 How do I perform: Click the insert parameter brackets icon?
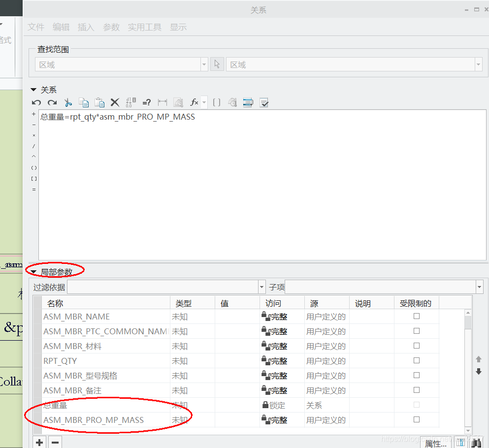tap(217, 102)
